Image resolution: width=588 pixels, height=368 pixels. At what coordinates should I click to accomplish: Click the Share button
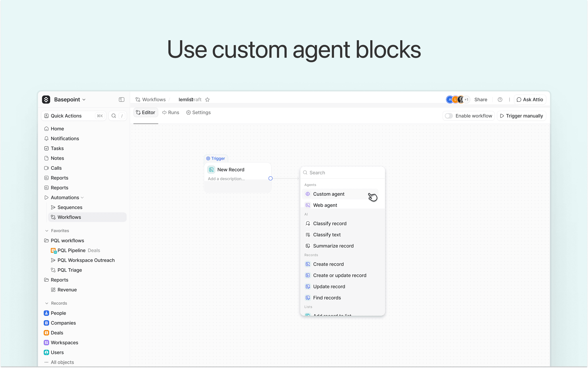point(481,100)
